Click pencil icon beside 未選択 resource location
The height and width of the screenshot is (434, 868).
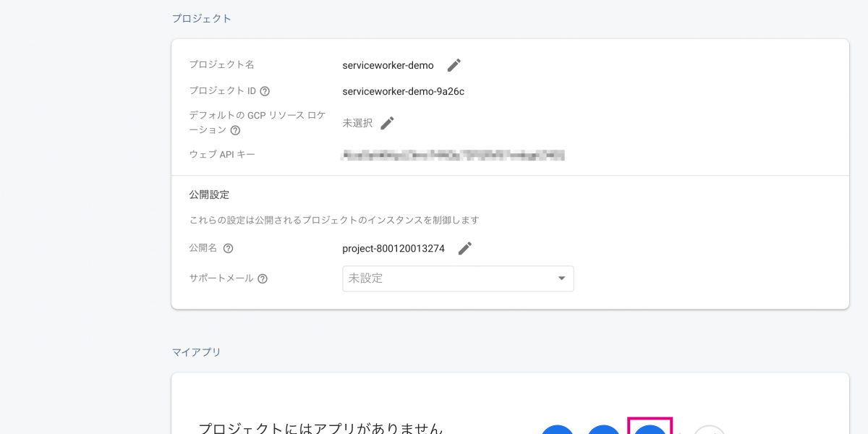coord(387,123)
